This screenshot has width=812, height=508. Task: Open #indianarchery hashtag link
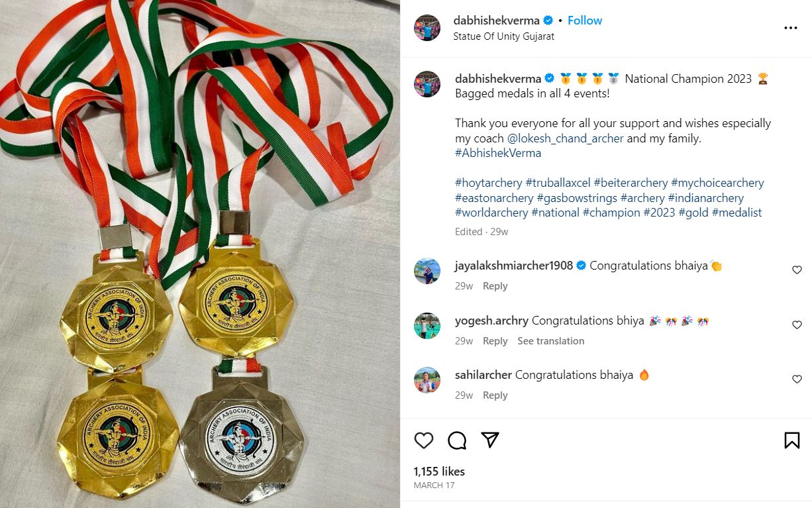point(706,198)
